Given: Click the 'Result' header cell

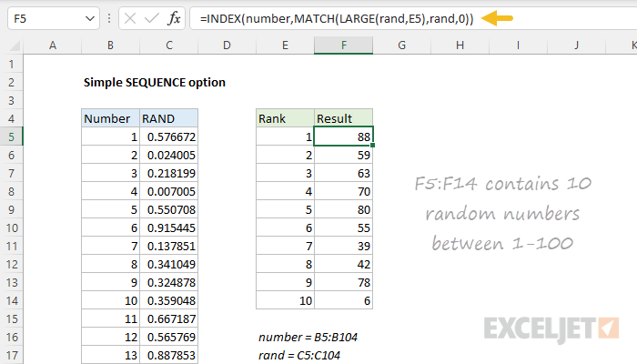Looking at the screenshot, I should click(x=344, y=118).
